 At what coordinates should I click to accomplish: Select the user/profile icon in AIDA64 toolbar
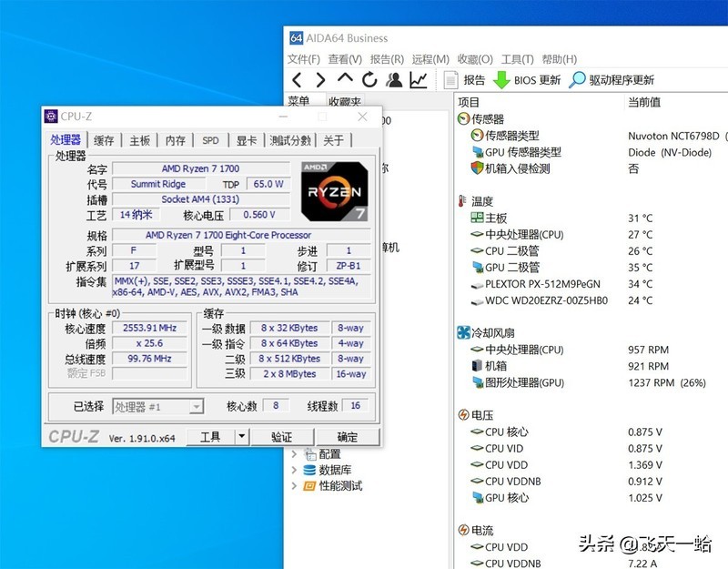tap(395, 80)
